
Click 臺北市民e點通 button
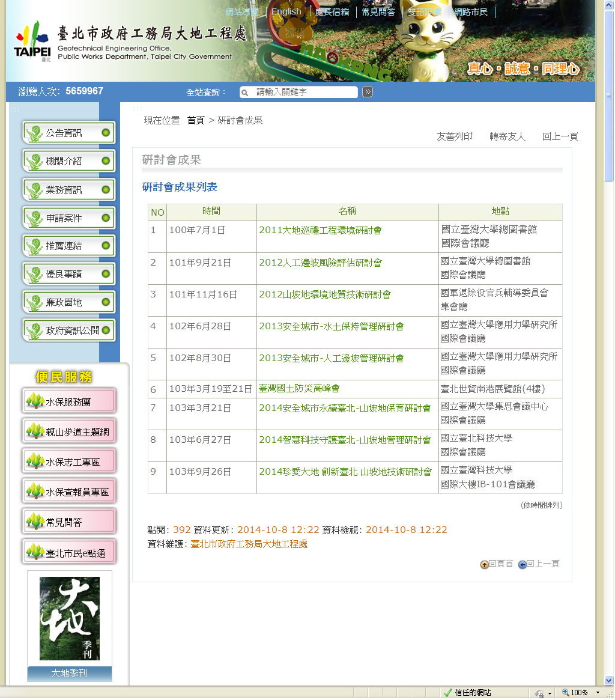pos(69,552)
